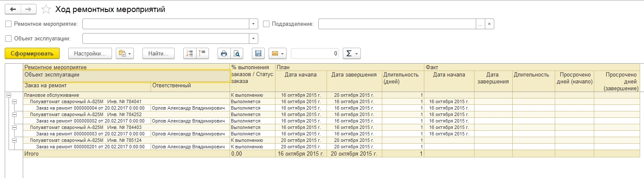
Task: Open the Настройки... settings button
Action: pos(90,53)
